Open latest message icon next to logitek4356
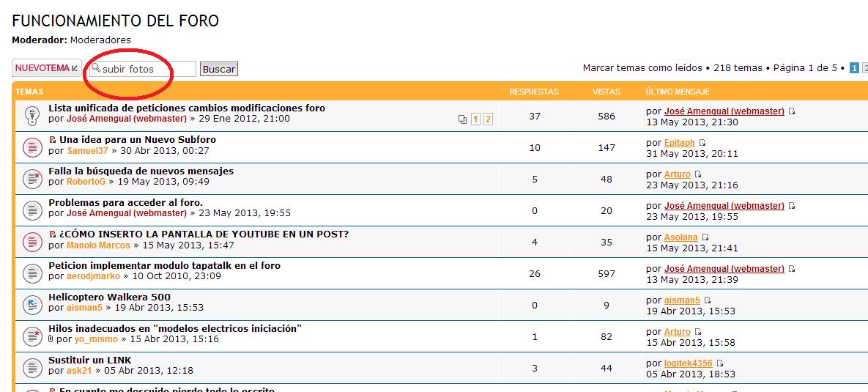Screen dimensions: 868x392 [x=720, y=363]
